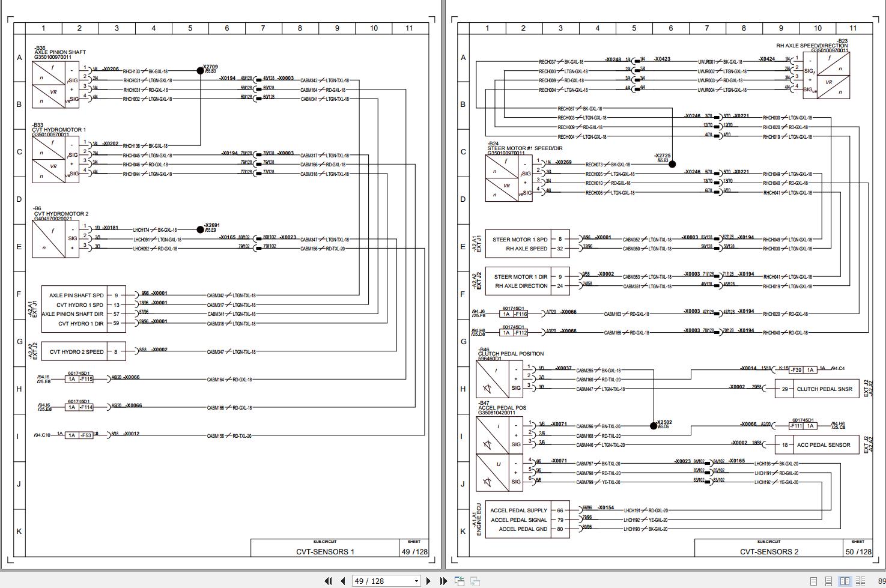Viewport: 886px width, 588px height.
Task: Click the CLUTCH PEDAL POSITION label
Action: tap(511, 354)
